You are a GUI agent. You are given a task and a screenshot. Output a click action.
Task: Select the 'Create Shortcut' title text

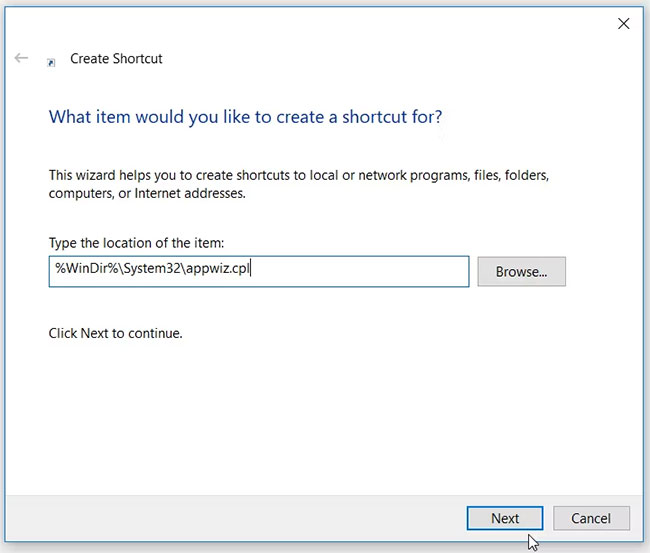pyautogui.click(x=116, y=59)
